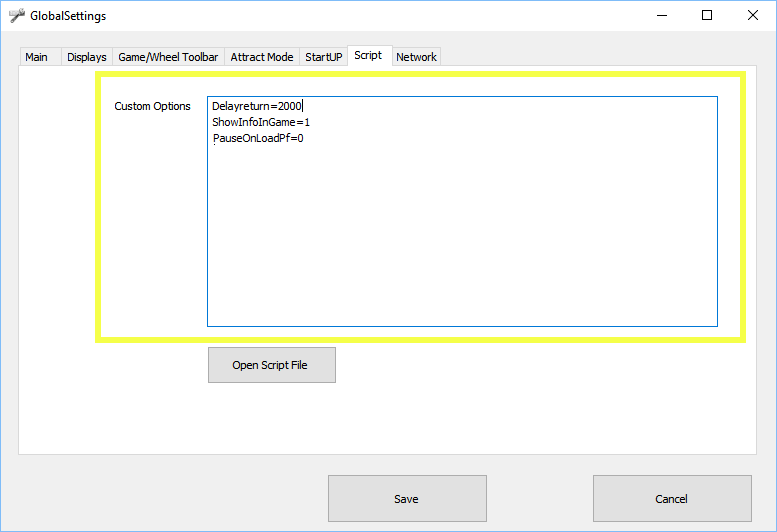This screenshot has height=532, width=777.
Task: Click the Custom Options label
Action: pyautogui.click(x=152, y=106)
